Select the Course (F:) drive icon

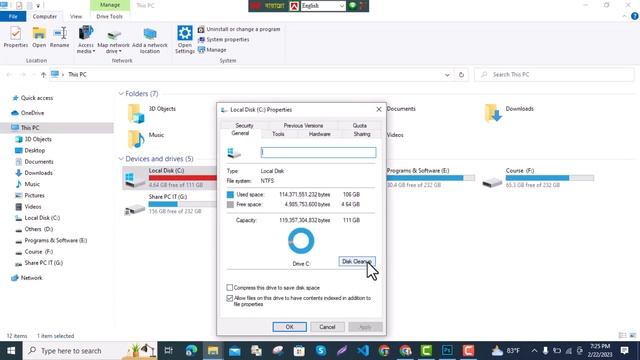click(x=492, y=182)
